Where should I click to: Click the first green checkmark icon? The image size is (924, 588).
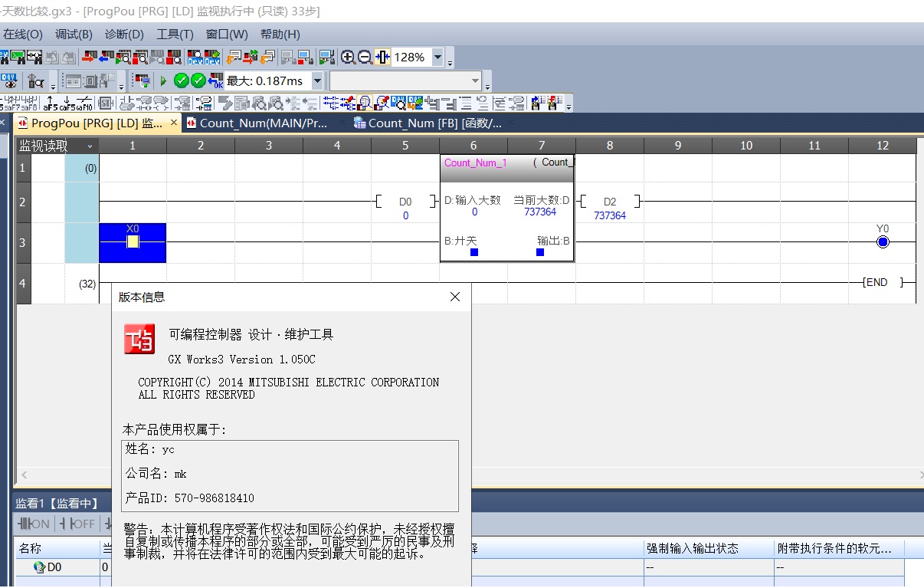181,80
